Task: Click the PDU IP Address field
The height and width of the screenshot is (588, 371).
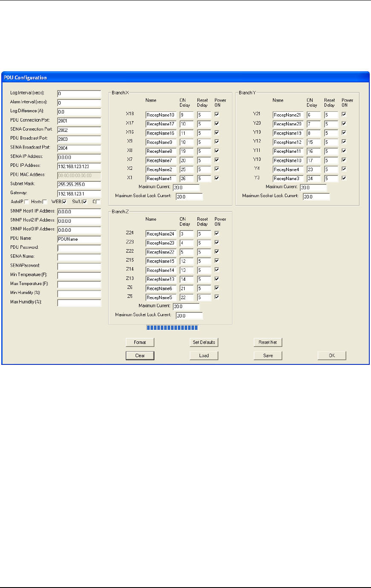Action: click(x=79, y=166)
